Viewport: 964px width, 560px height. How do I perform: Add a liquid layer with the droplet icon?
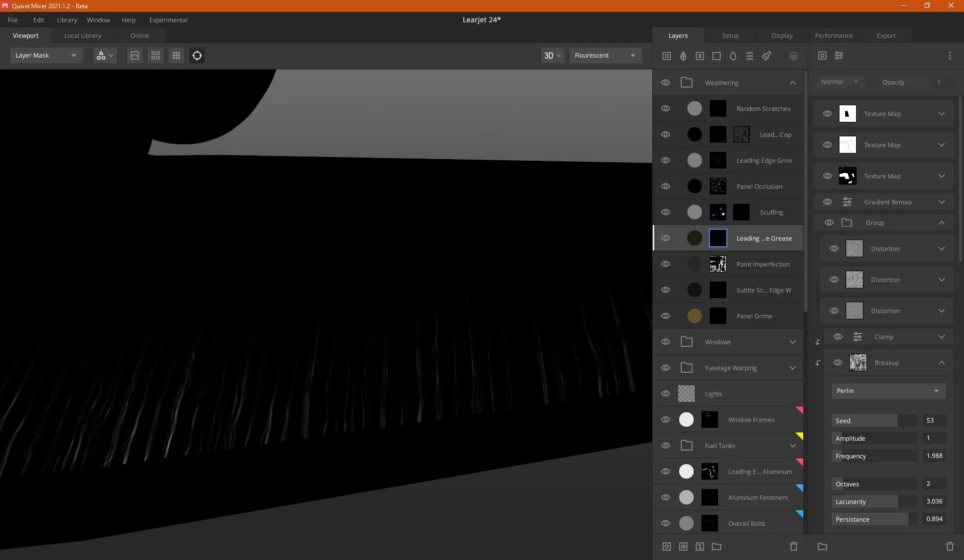click(733, 55)
